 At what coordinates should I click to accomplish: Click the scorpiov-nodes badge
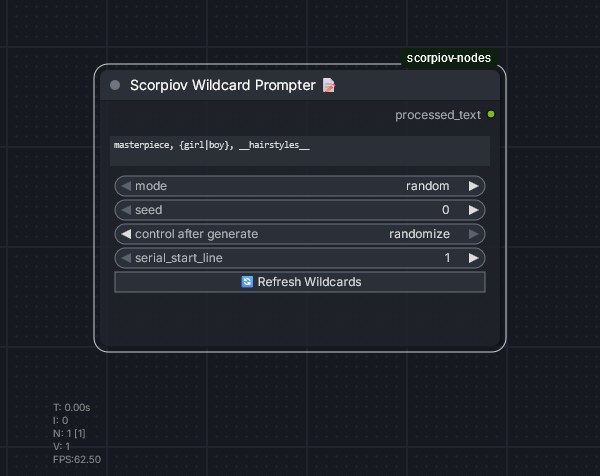click(x=449, y=58)
